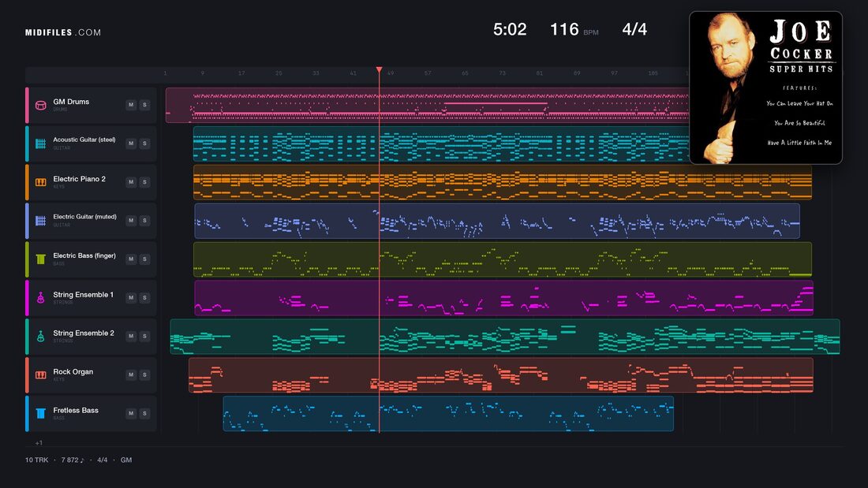Viewport: 868px width, 488px height.
Task: Click the Electric Guitar (muted) track icon
Action: point(40,221)
